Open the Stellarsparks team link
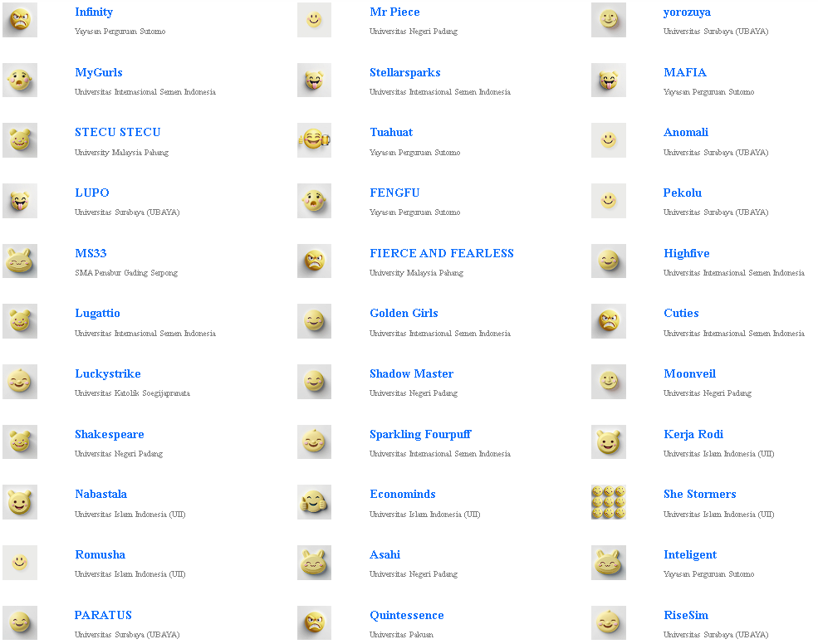 click(x=404, y=72)
